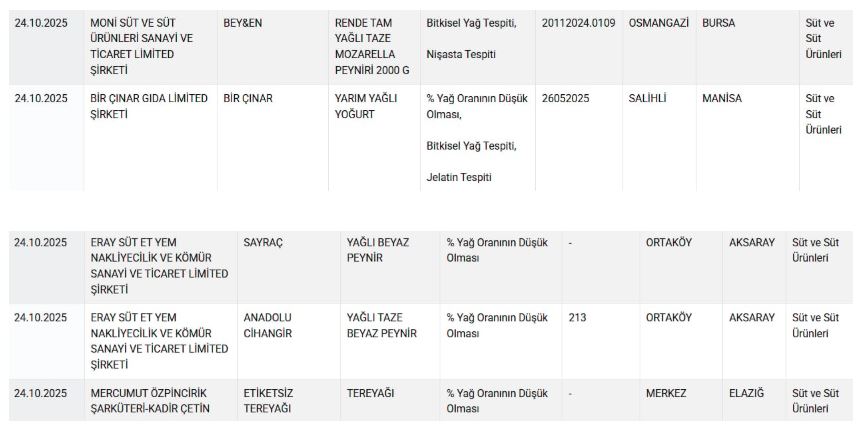Click the OSMANGAZİ district cell
Viewport: 862px width, 435px height.
[659, 23]
